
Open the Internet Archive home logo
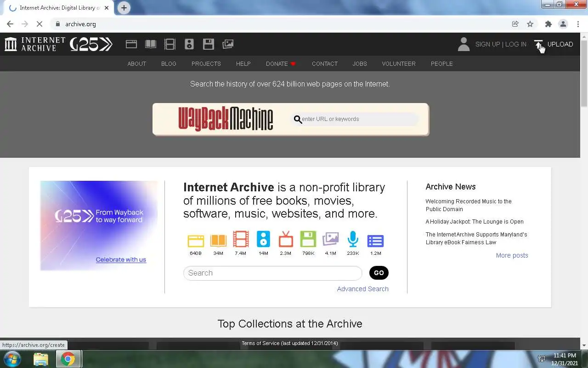[35, 44]
